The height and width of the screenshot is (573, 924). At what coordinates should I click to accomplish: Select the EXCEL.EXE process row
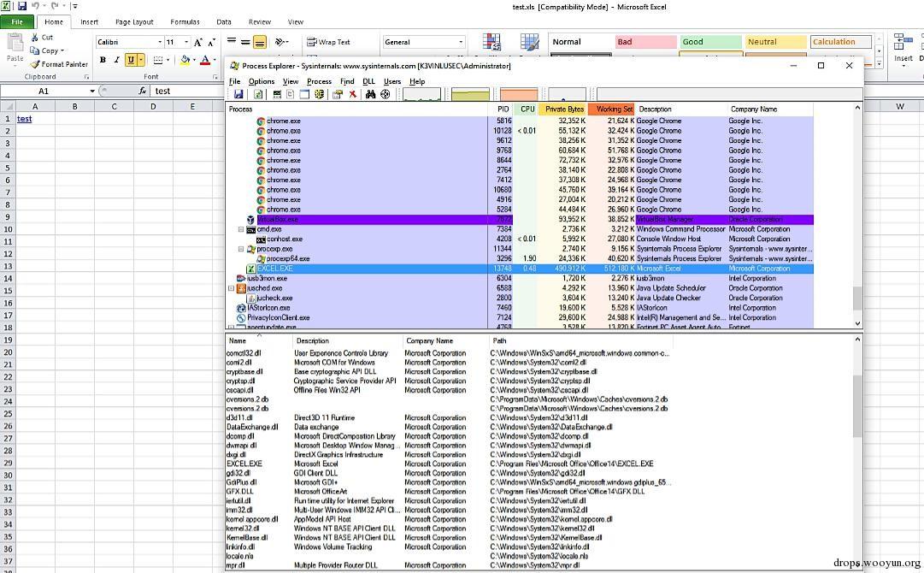click(x=275, y=269)
